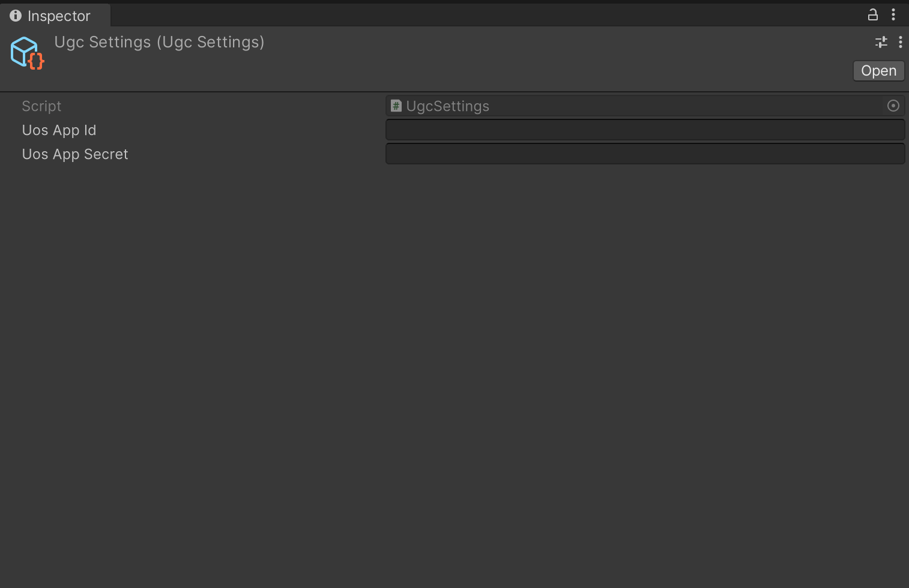This screenshot has width=909, height=588.
Task: Click the Script field object picker circle
Action: point(893,106)
